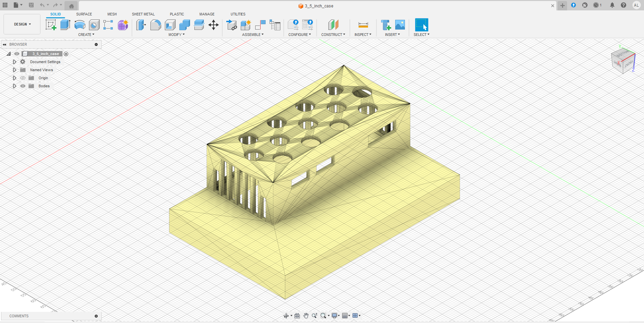Activate the Extrude tool
Image resolution: width=644 pixels, height=323 pixels.
pyautogui.click(x=65, y=25)
